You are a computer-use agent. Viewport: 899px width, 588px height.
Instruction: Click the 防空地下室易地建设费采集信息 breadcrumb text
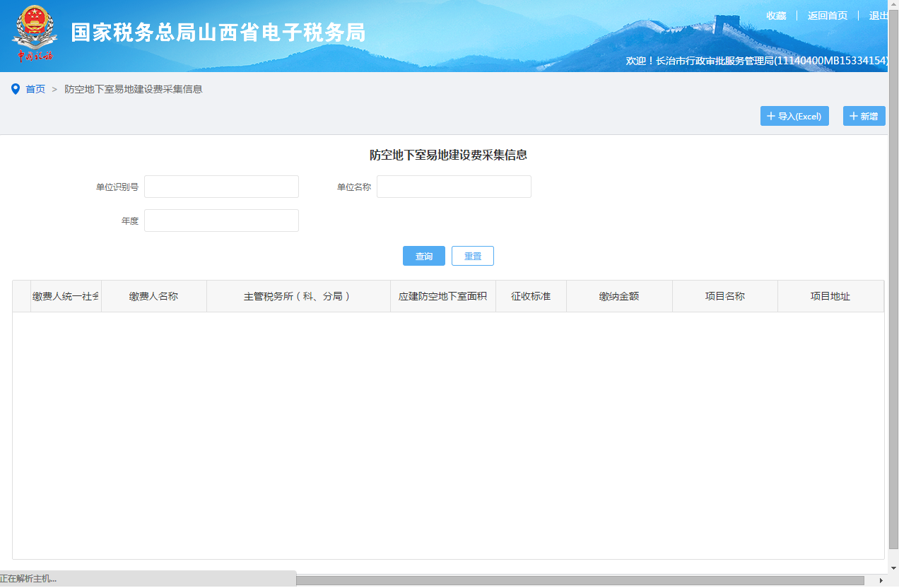coord(134,89)
